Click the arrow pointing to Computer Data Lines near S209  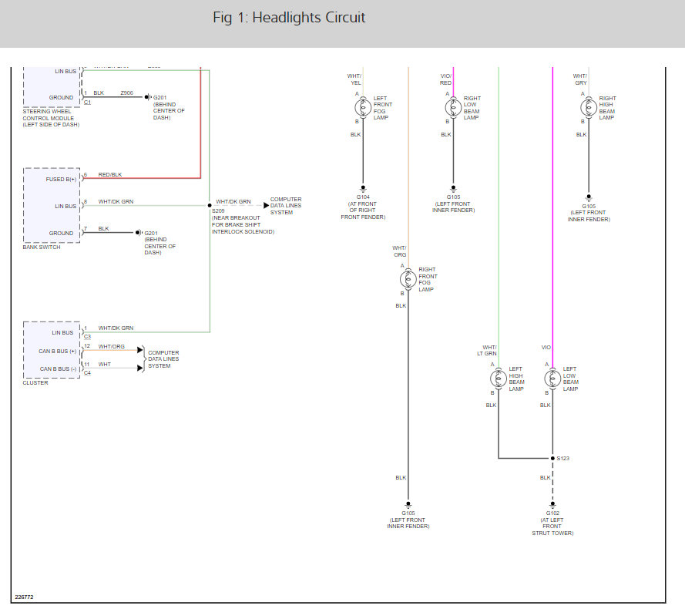266,206
